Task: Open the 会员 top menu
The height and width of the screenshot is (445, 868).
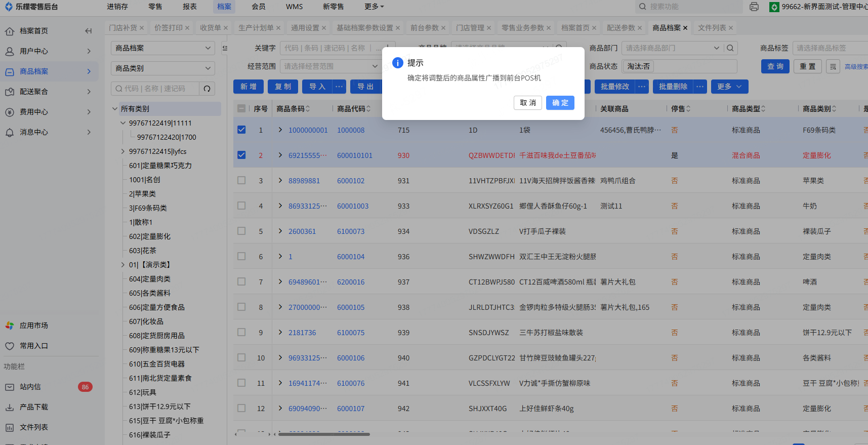Action: [x=259, y=7]
